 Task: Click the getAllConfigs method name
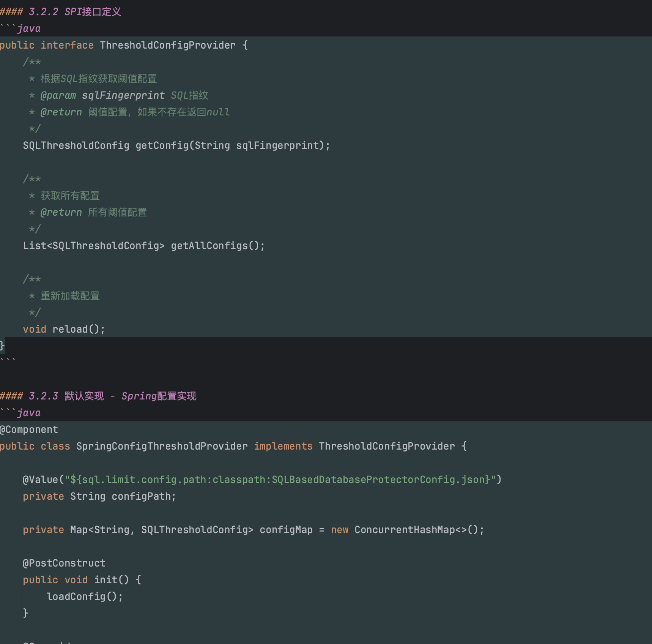point(209,246)
